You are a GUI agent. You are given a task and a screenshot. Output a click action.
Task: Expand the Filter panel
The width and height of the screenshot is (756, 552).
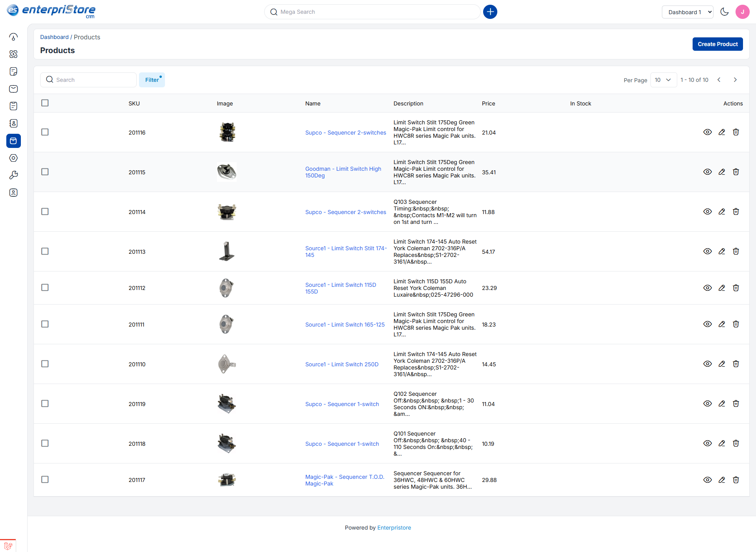[152, 80]
